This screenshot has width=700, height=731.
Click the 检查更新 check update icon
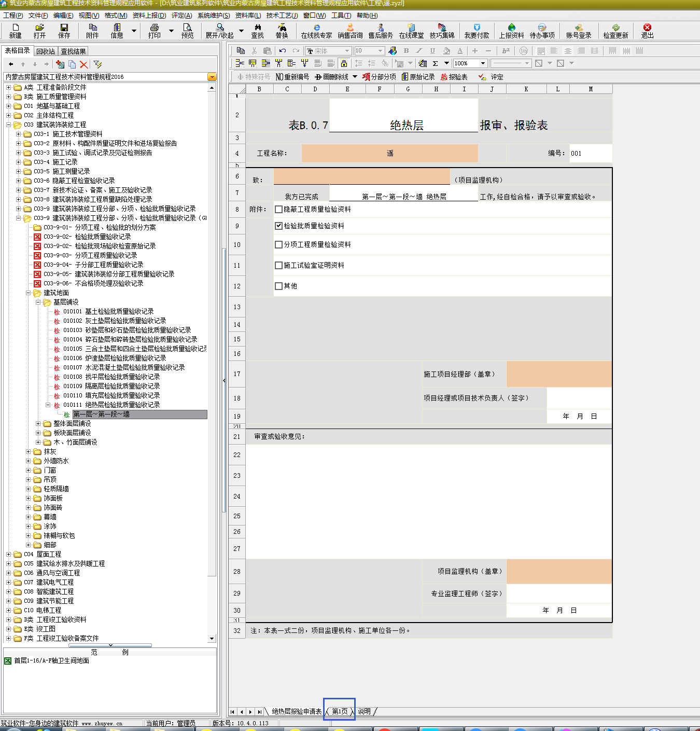pyautogui.click(x=615, y=31)
